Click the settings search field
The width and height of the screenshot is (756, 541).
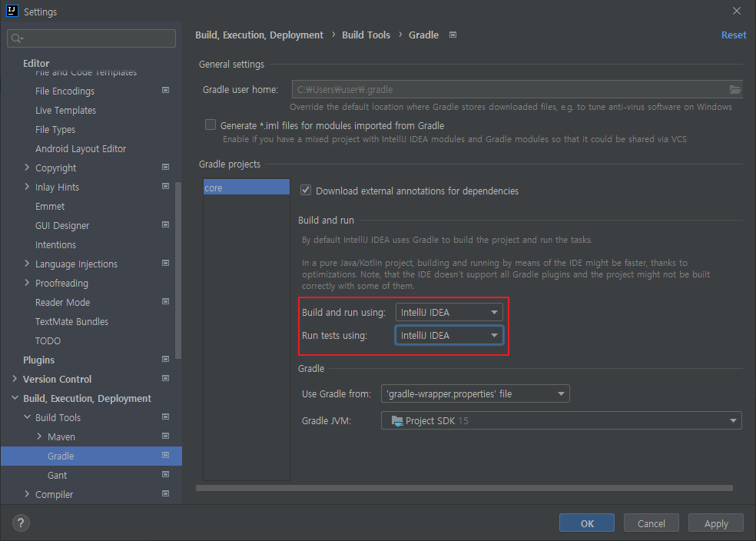coord(91,38)
